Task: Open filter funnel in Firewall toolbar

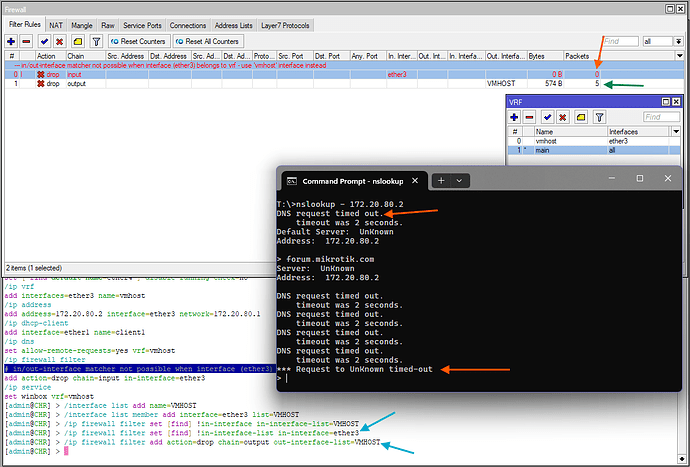Action: (96, 41)
